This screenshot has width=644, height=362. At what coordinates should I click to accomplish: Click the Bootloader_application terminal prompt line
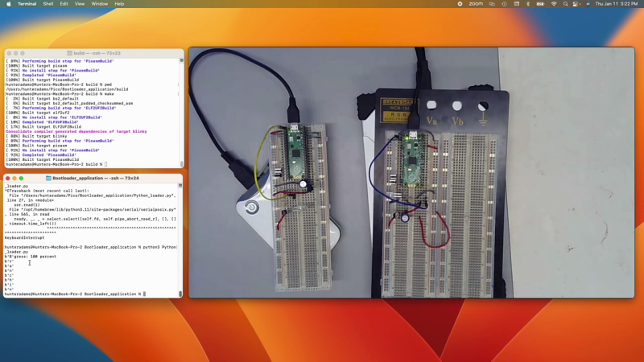[x=80, y=294]
